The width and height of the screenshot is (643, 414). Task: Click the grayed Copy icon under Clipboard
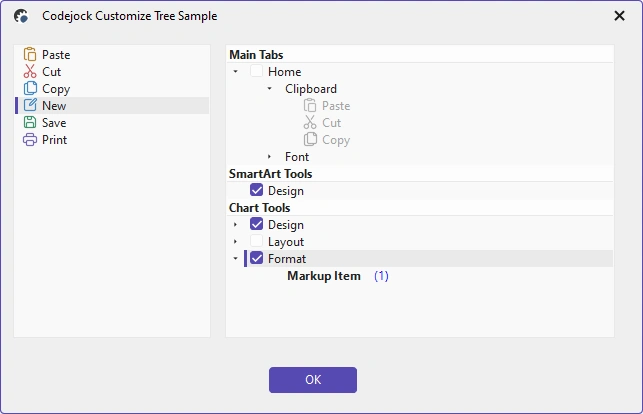pyautogui.click(x=310, y=139)
